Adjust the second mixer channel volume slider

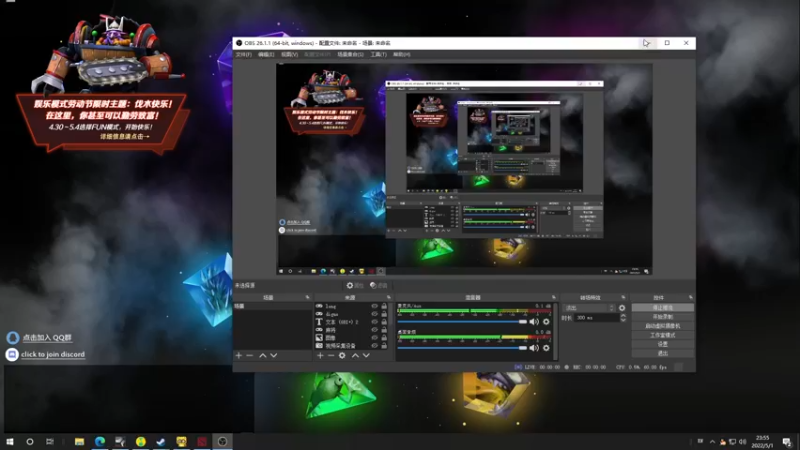(462, 348)
